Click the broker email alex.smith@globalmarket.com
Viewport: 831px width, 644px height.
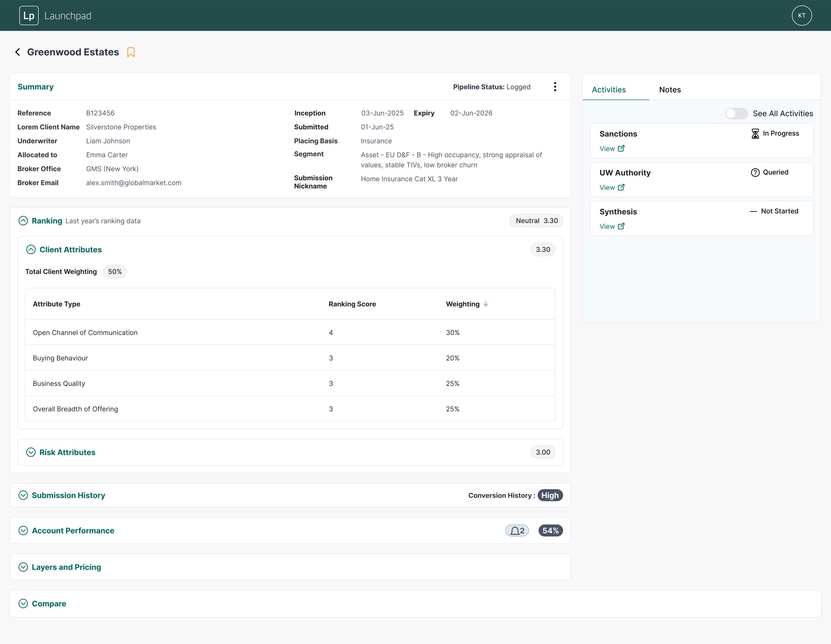pyautogui.click(x=134, y=183)
